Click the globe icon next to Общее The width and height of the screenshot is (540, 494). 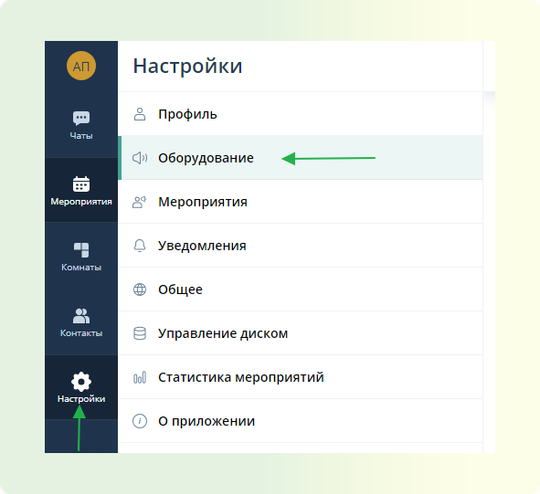pos(139,289)
